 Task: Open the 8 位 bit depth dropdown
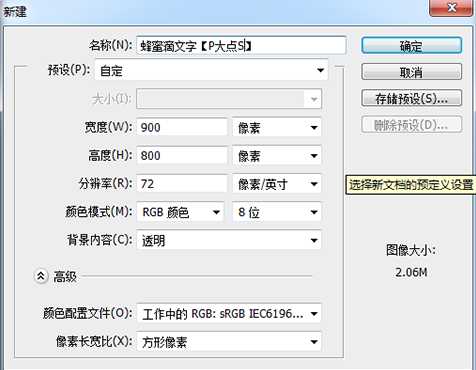[x=277, y=212]
